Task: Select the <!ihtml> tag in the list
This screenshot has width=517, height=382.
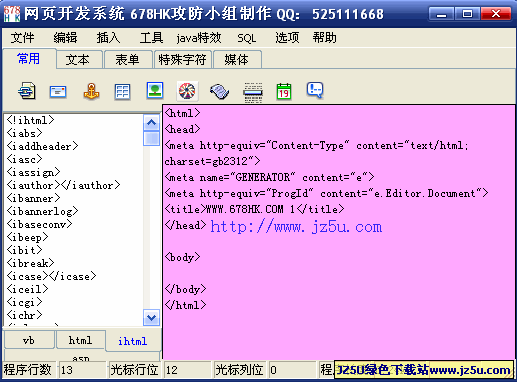Action: tap(30, 120)
